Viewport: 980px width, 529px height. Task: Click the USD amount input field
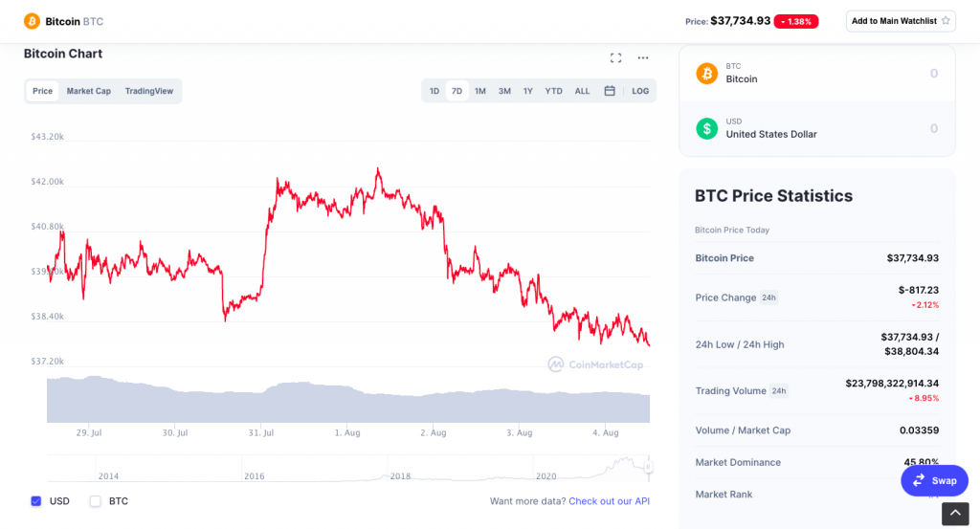[x=934, y=128]
